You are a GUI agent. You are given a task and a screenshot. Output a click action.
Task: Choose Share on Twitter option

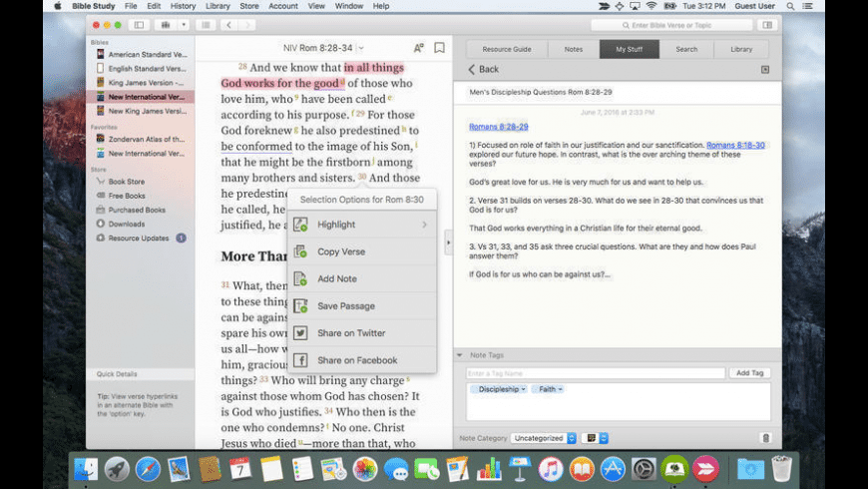(x=362, y=333)
